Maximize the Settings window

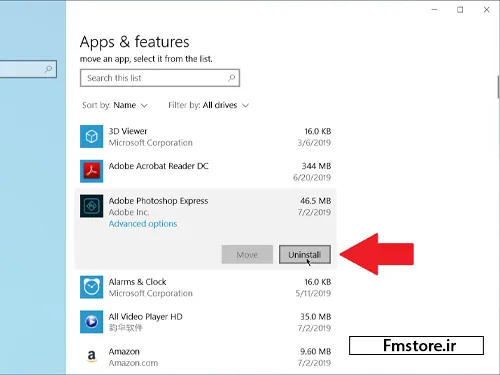point(460,10)
